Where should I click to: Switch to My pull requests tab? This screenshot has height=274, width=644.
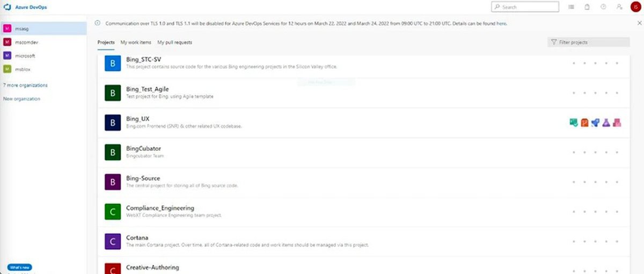pyautogui.click(x=174, y=42)
